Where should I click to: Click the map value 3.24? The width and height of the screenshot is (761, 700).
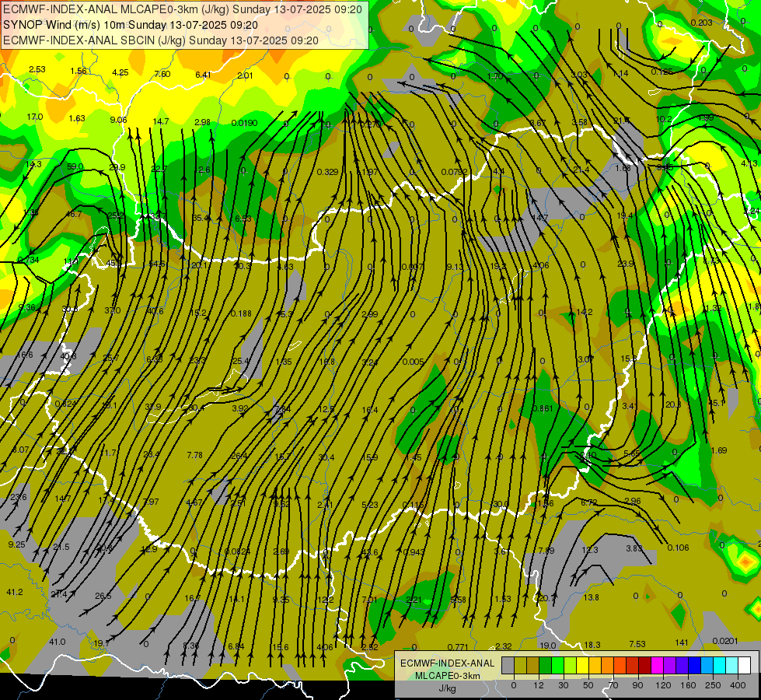pos(370,362)
